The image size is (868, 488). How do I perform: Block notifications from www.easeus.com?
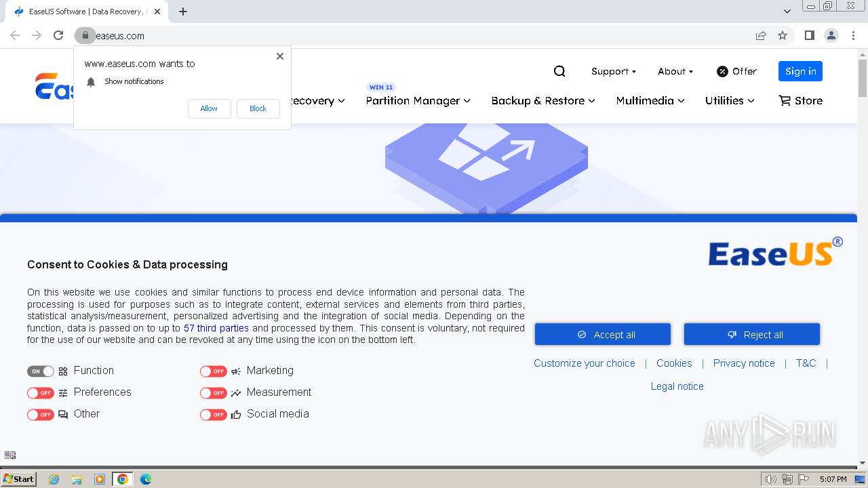pyautogui.click(x=258, y=108)
